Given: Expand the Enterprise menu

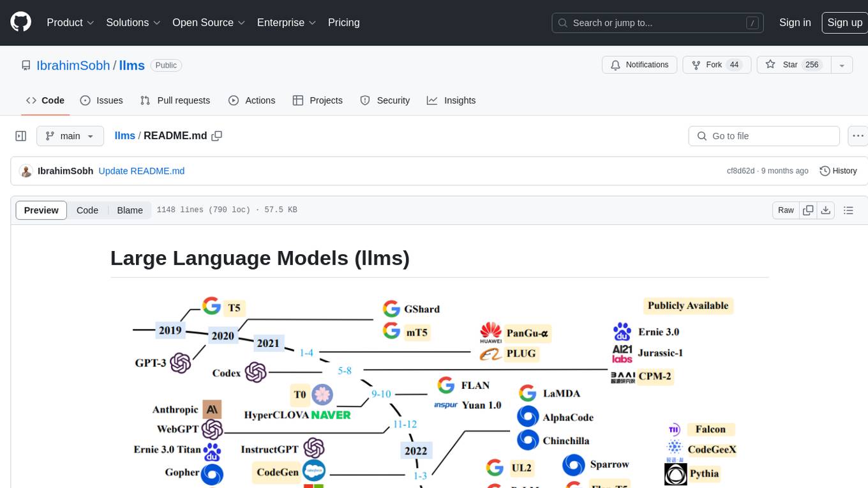Looking at the screenshot, I should coord(287,22).
